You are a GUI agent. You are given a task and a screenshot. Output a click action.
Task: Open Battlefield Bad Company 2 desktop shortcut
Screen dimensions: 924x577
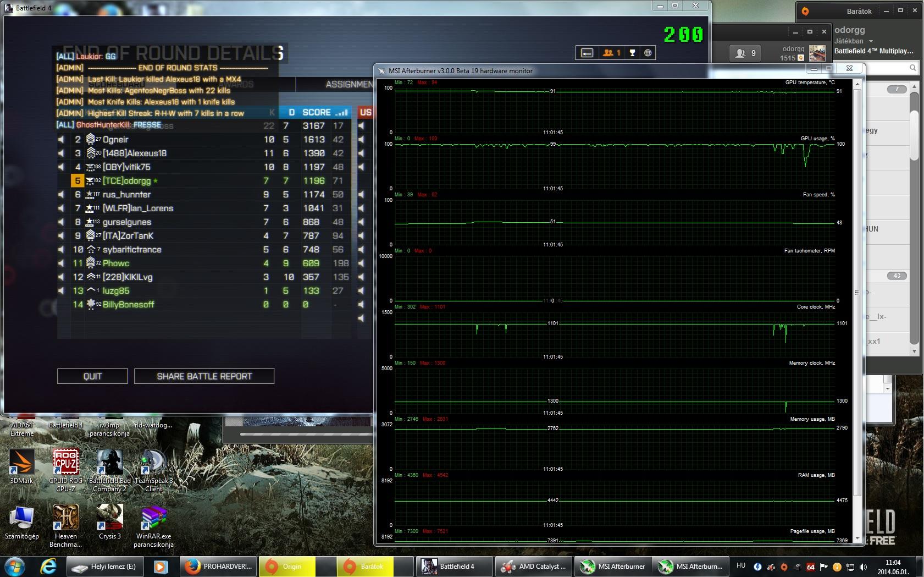pos(110,470)
